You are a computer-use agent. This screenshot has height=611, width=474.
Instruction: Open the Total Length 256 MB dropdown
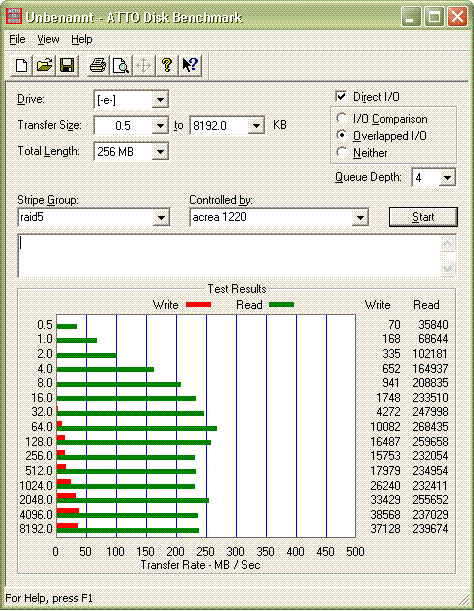(160, 152)
